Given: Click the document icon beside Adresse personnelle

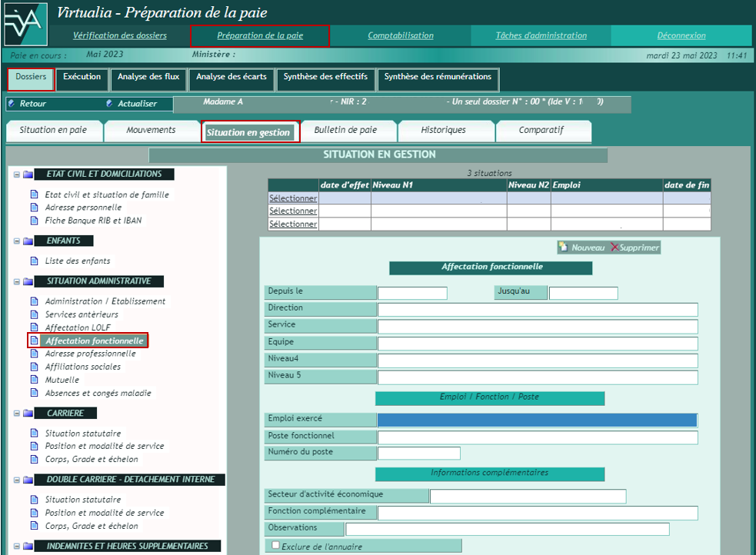Looking at the screenshot, I should pyautogui.click(x=34, y=208).
